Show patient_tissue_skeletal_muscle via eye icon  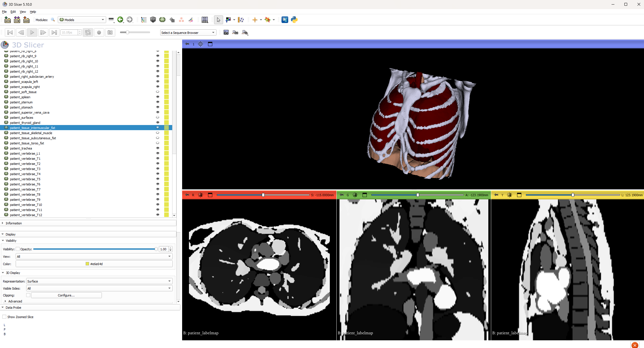pos(158,133)
